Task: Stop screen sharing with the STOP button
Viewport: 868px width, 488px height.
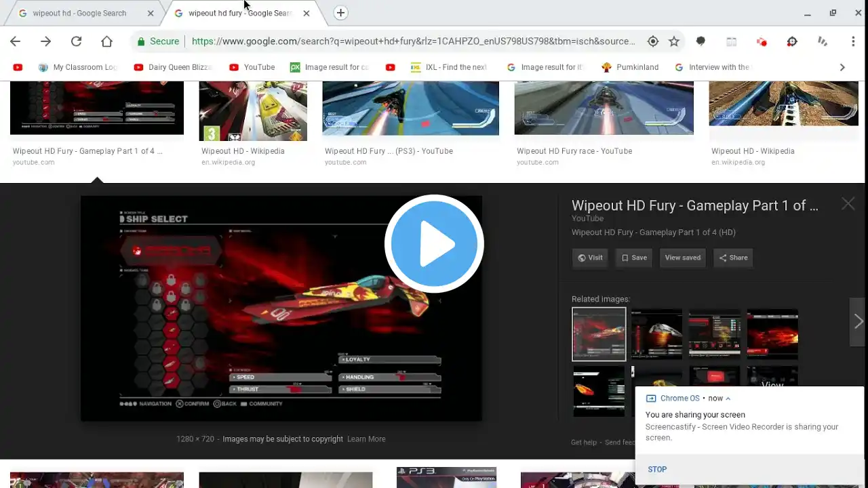Action: pos(657,469)
